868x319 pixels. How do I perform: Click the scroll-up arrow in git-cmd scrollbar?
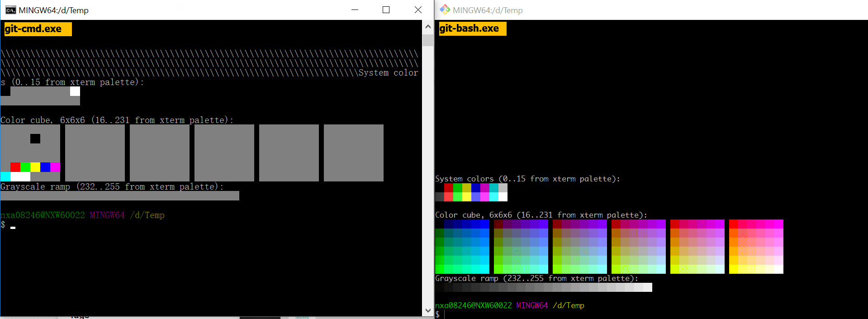point(428,27)
